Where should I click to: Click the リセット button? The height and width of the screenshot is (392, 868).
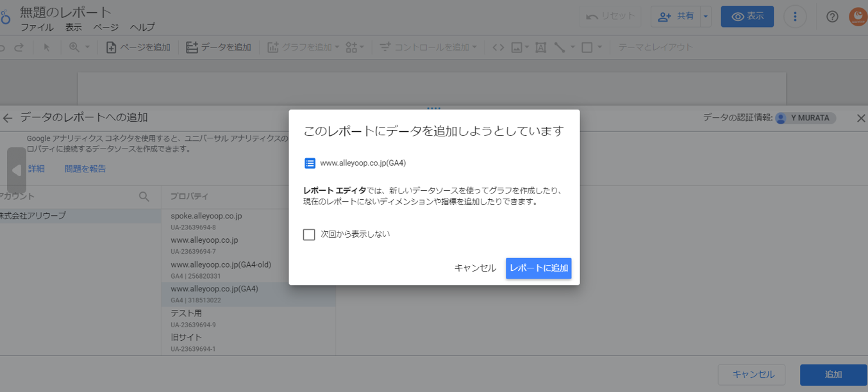[610, 17]
